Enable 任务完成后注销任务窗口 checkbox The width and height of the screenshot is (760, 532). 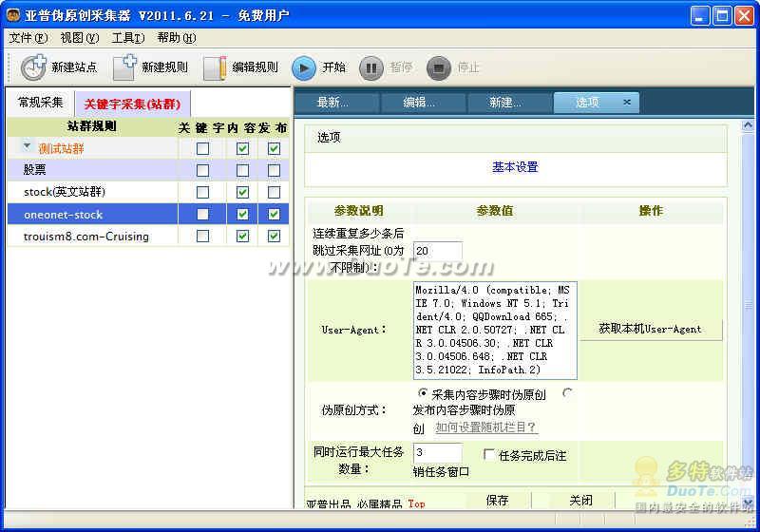pos(489,455)
